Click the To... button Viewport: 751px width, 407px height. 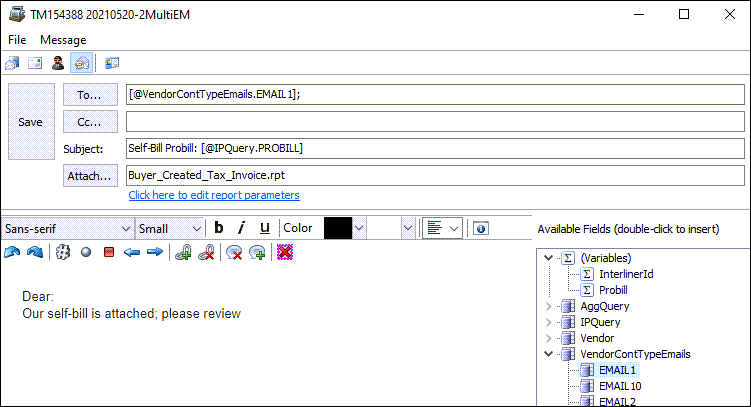coord(90,95)
